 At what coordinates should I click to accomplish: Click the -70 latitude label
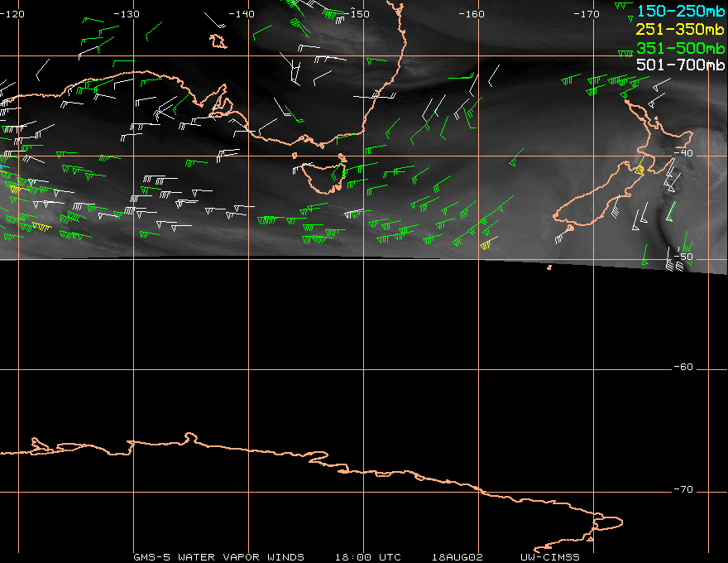(683, 489)
